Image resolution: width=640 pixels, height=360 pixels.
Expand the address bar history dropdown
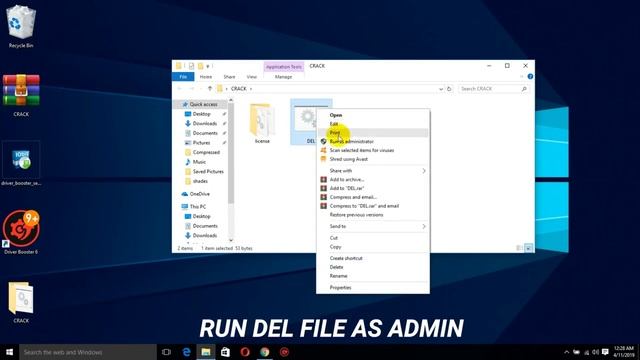click(441, 89)
